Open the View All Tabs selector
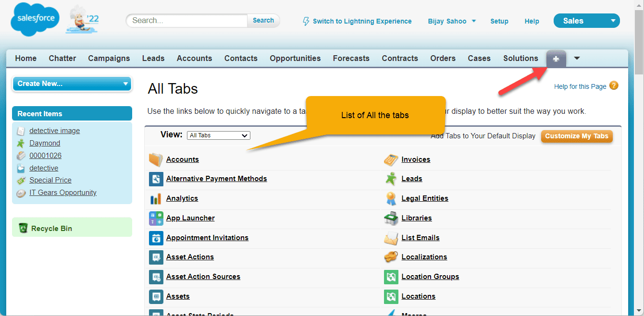The width and height of the screenshot is (644, 316). [218, 135]
